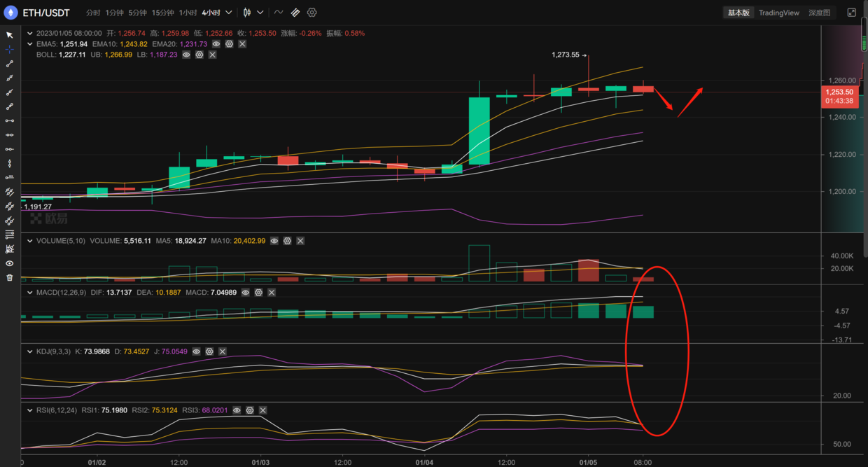Image resolution: width=868 pixels, height=467 pixels.
Task: Collapse the KDJ panel chevron
Action: 30,351
